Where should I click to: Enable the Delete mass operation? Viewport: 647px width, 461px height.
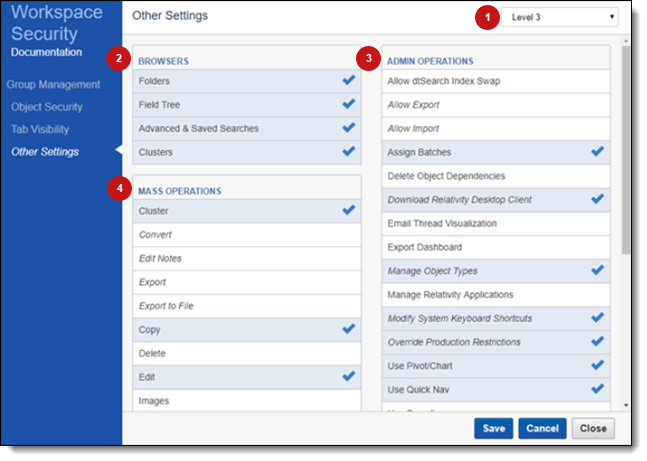click(x=247, y=353)
